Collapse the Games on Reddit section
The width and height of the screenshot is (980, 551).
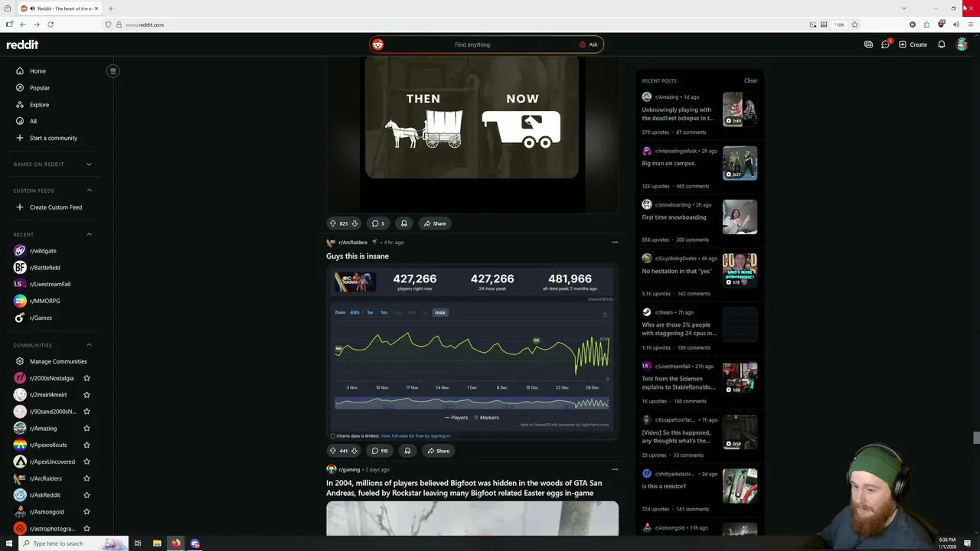pyautogui.click(x=89, y=164)
